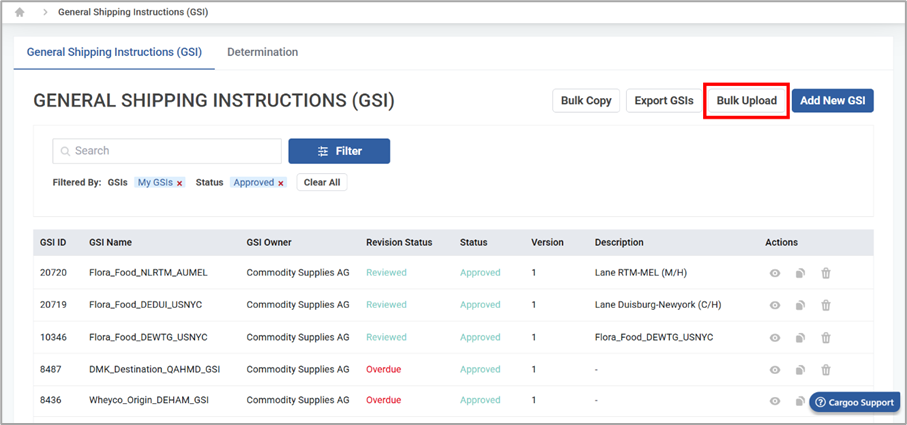View GSI 8487 with eye icon
The image size is (907, 425).
(x=775, y=369)
